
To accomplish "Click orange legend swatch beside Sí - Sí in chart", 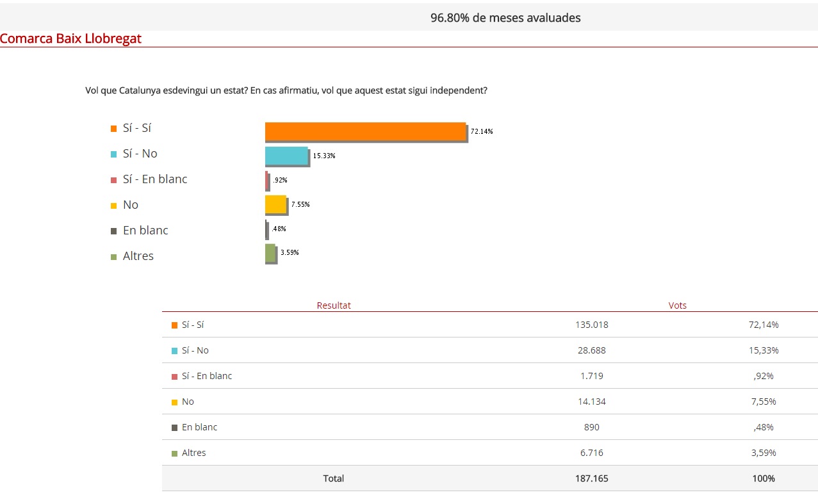I will coord(113,129).
